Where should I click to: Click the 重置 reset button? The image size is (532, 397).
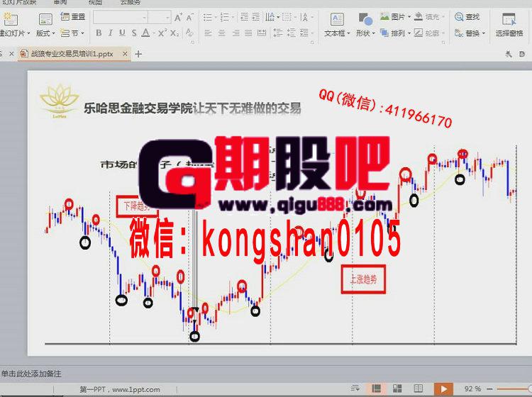click(x=72, y=16)
